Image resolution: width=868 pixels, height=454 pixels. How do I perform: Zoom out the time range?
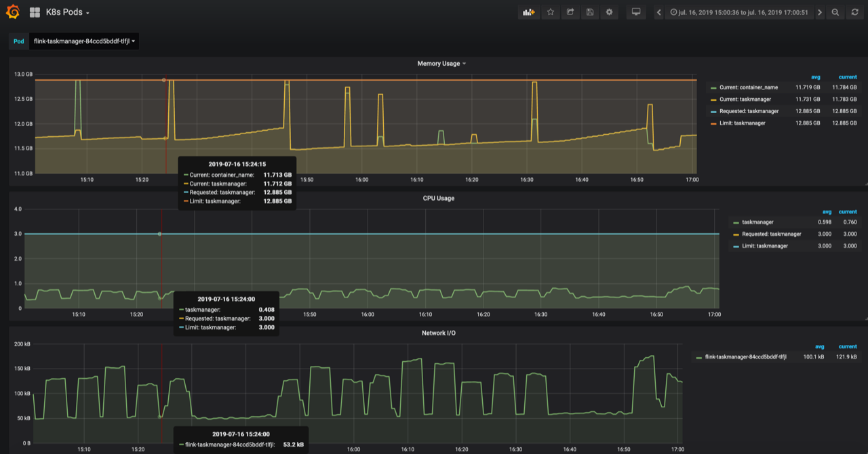click(835, 12)
